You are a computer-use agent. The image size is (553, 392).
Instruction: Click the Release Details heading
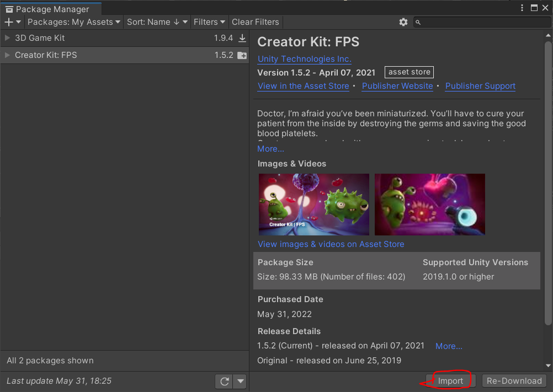point(289,331)
